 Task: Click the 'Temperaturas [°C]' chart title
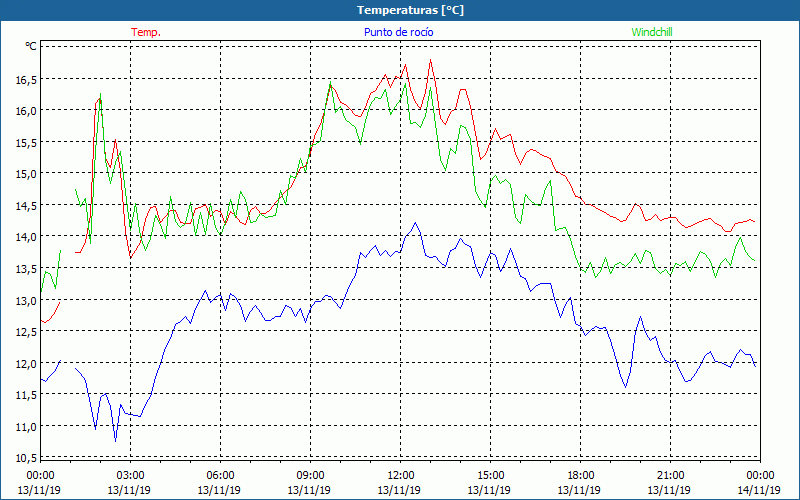tap(410, 10)
